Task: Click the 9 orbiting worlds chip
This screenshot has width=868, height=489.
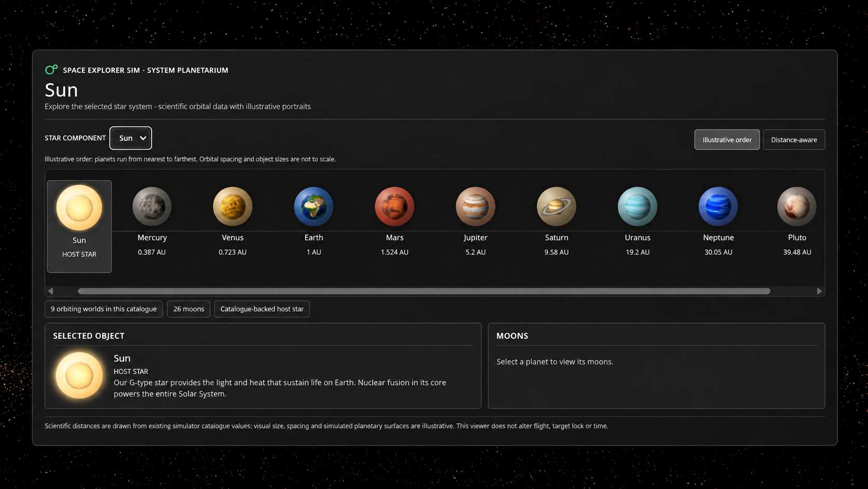Action: pos(104,309)
